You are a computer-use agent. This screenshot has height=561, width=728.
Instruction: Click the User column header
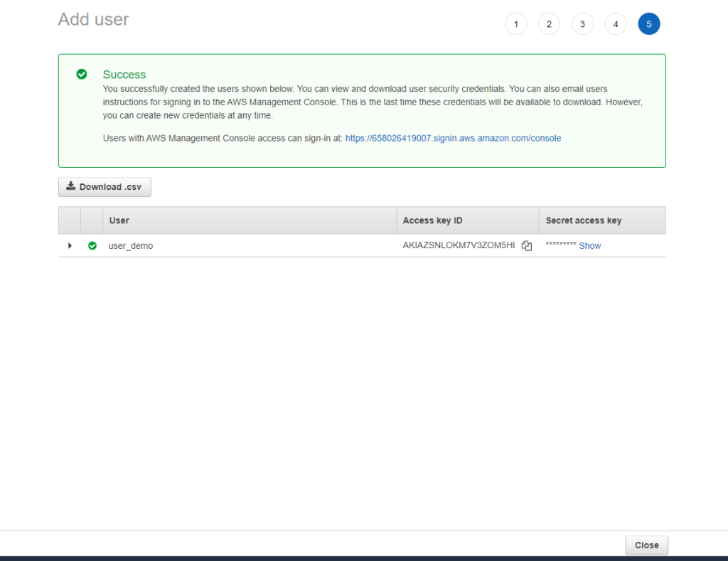click(x=119, y=220)
